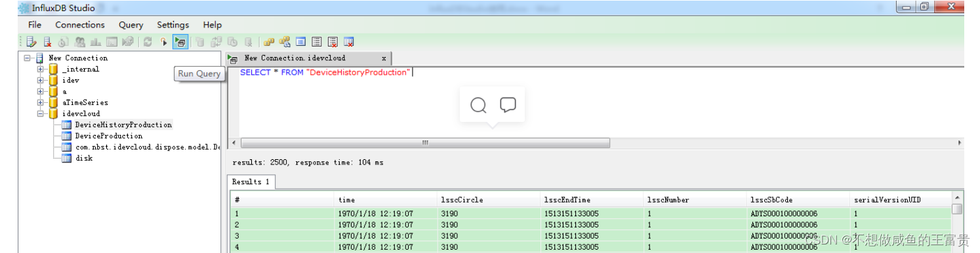Switch to the Results 1 tab
This screenshot has width=980, height=253.
pos(252,182)
